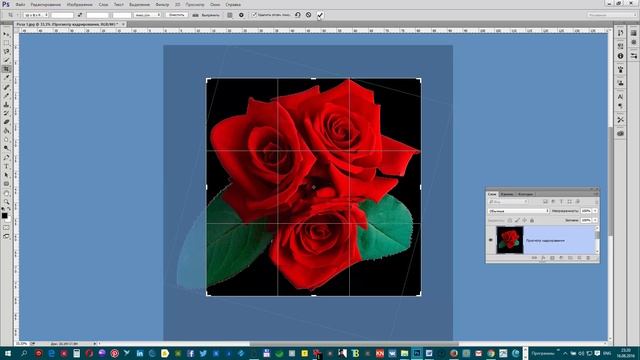Select the Move tool in the toolbox
Screen dimensions: 640x360
(6, 34)
